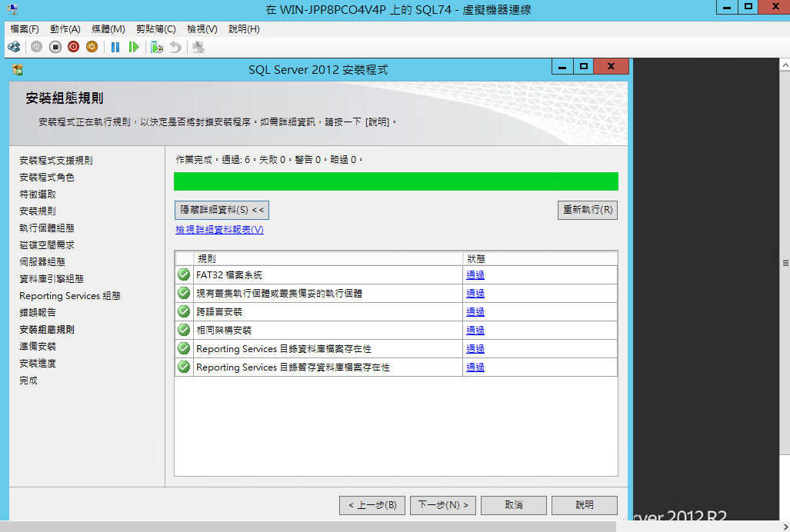
Task: Click the green Reset toolbar icon
Action: (134, 48)
